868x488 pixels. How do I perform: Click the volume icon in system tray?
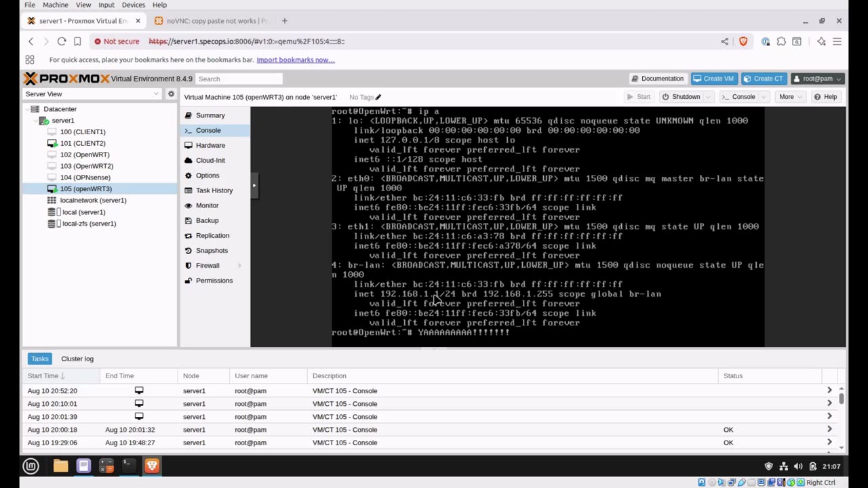pos(798,466)
